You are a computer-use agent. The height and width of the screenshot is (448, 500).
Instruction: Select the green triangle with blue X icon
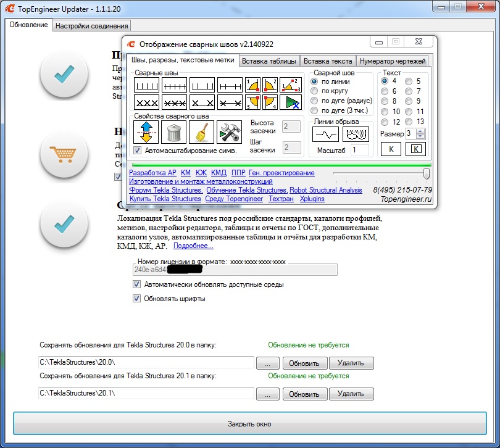point(291,102)
